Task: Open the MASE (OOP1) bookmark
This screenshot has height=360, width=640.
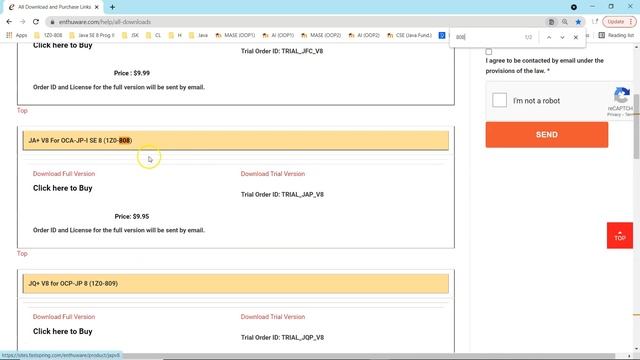Action: pos(235,36)
